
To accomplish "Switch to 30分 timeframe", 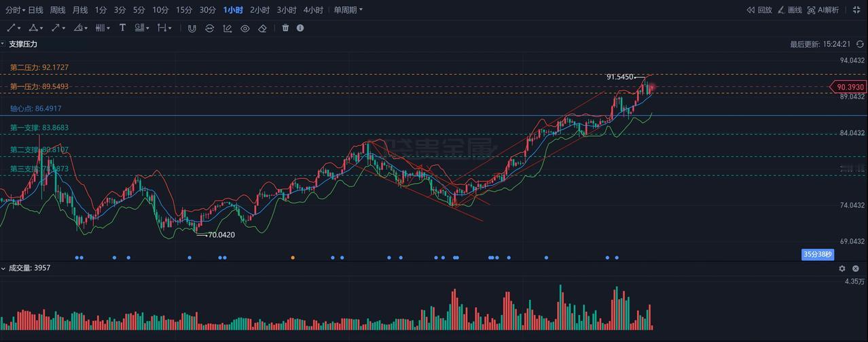I will tap(208, 10).
